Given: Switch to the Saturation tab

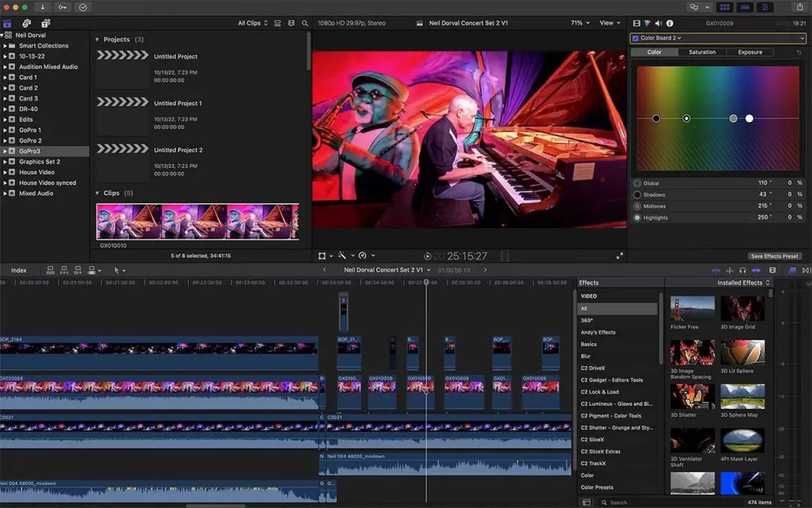Looking at the screenshot, I should (702, 52).
